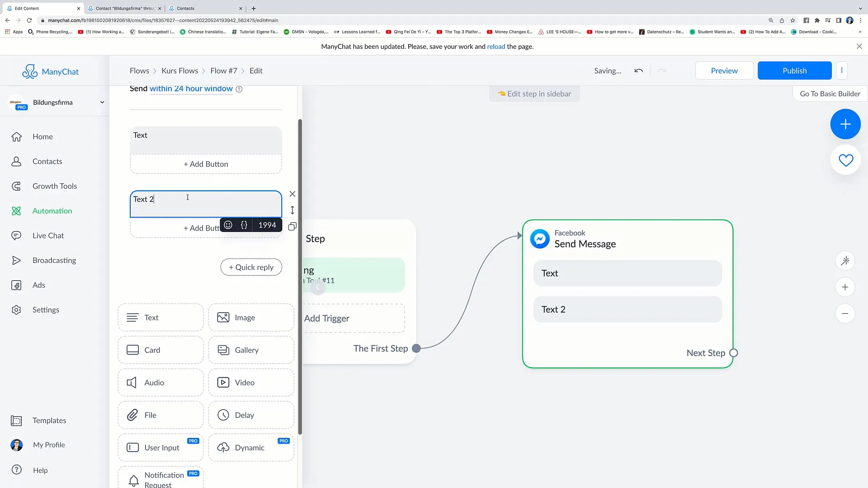The width and height of the screenshot is (868, 488).
Task: Add Button under first Text block
Action: tap(206, 164)
